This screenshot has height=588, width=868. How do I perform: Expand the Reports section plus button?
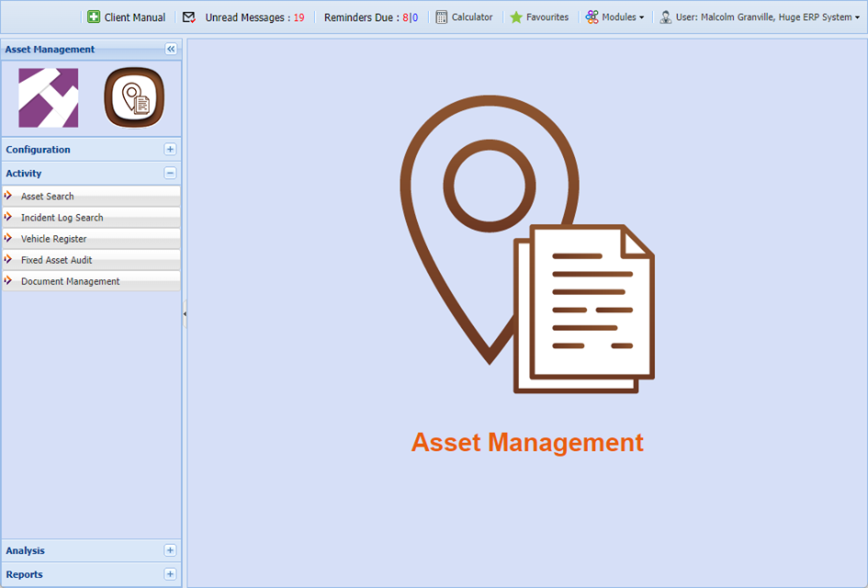170,574
